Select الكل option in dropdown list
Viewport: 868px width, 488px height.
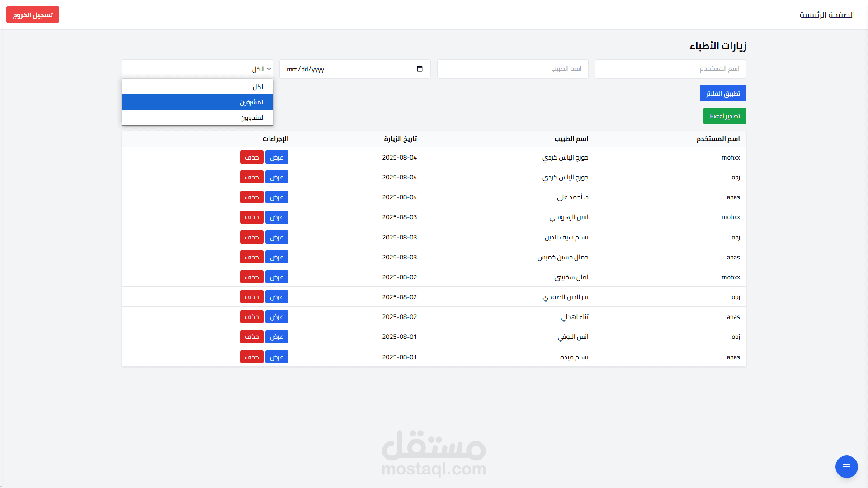click(x=197, y=87)
